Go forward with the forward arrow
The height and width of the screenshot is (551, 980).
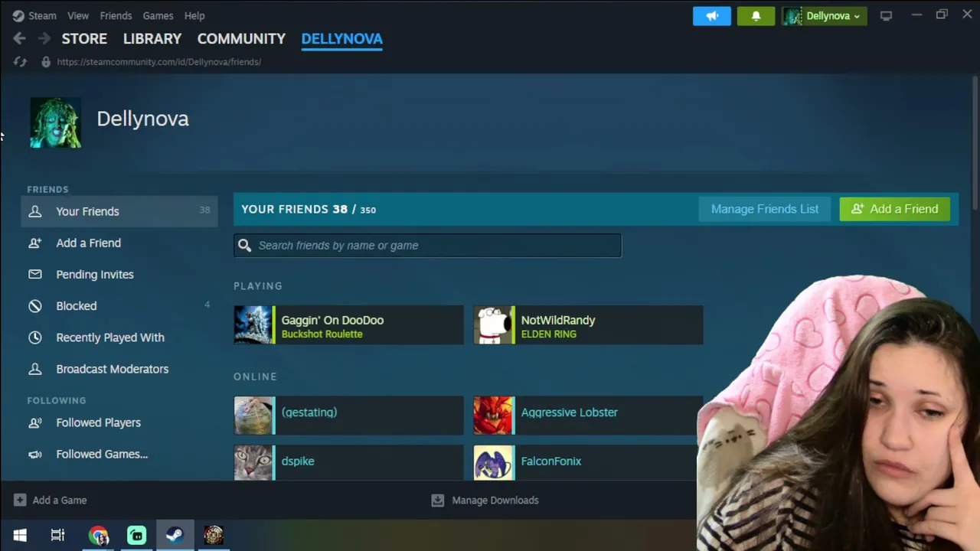click(x=44, y=38)
